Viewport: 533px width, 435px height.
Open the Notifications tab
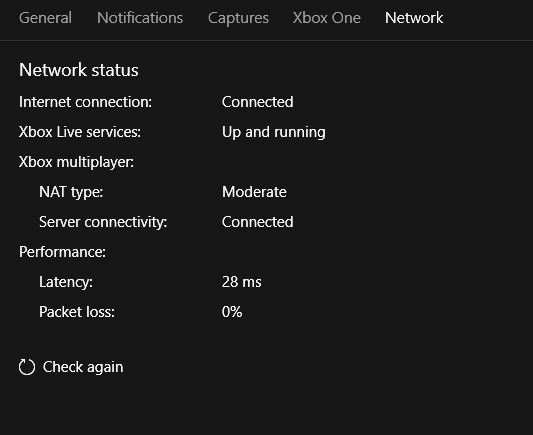pos(140,18)
